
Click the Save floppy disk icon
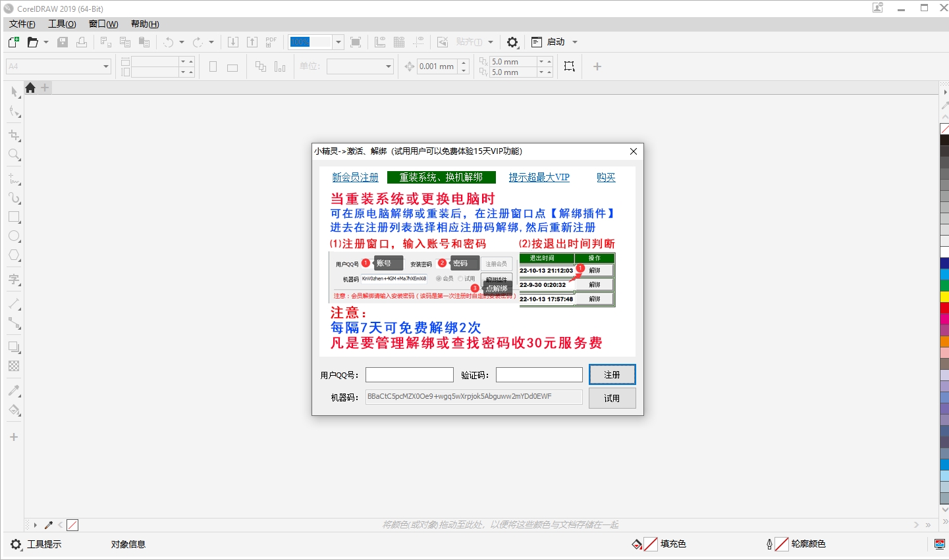pyautogui.click(x=63, y=42)
